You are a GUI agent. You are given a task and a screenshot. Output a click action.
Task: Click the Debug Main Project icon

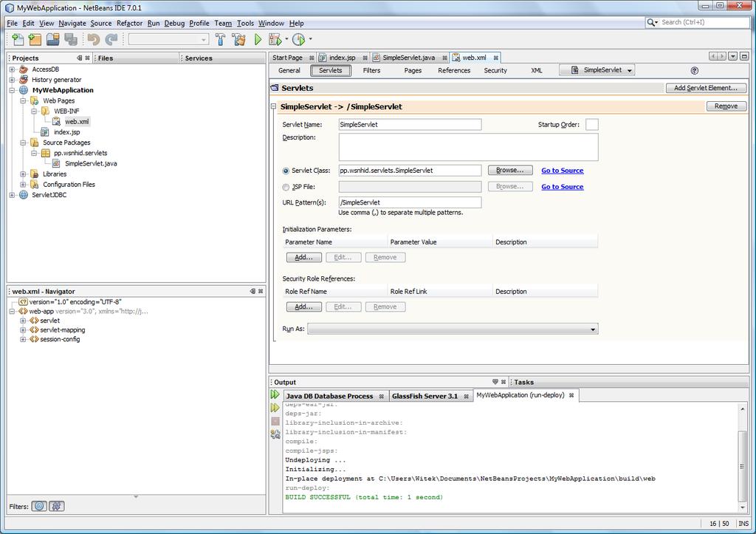275,40
